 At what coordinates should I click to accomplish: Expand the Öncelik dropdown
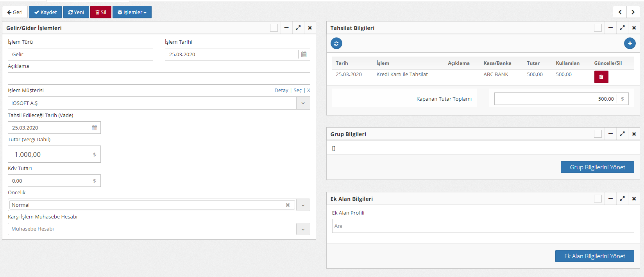pos(303,205)
